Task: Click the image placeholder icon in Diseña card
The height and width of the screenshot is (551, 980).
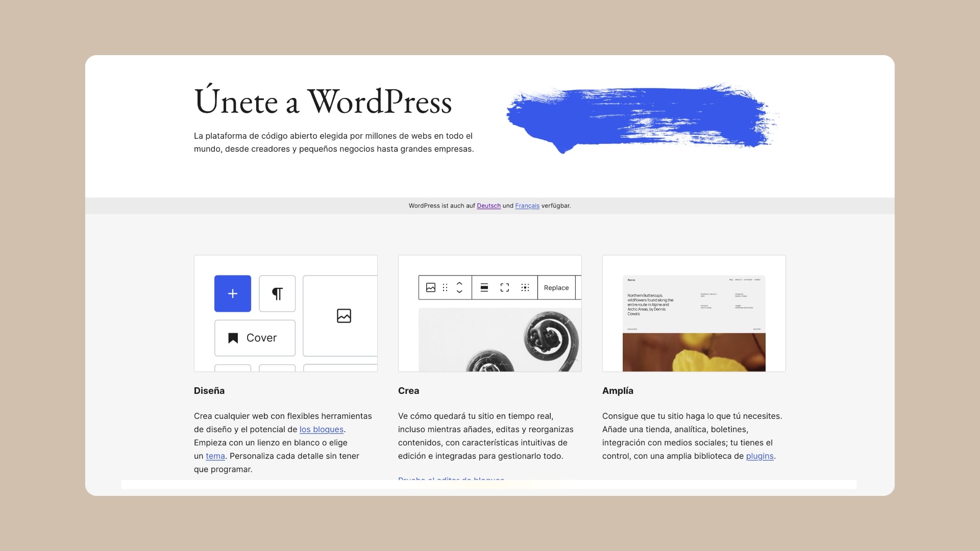Action: pos(344,316)
